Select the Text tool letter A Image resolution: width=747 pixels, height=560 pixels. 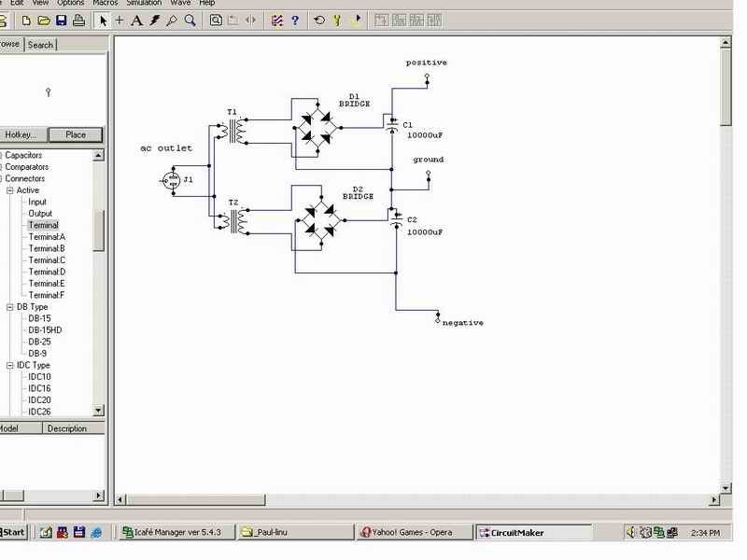136,21
